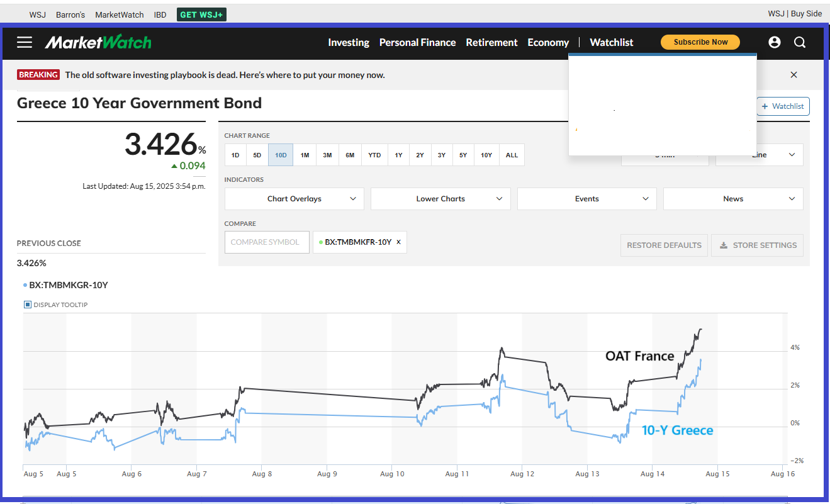Viewport: 830px width, 504px height.
Task: Expand the Chart Overlays dropdown
Action: [x=294, y=199]
